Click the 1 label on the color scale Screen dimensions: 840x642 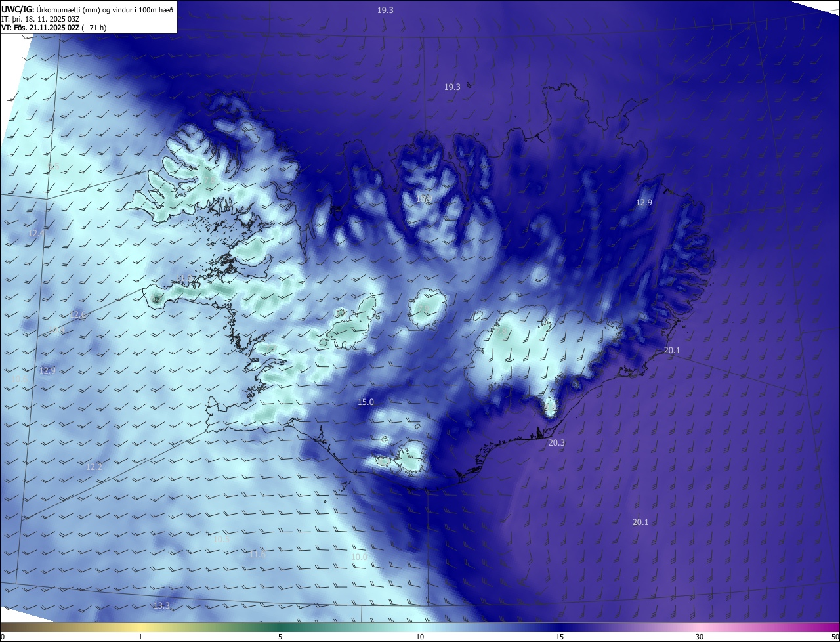[x=140, y=637]
